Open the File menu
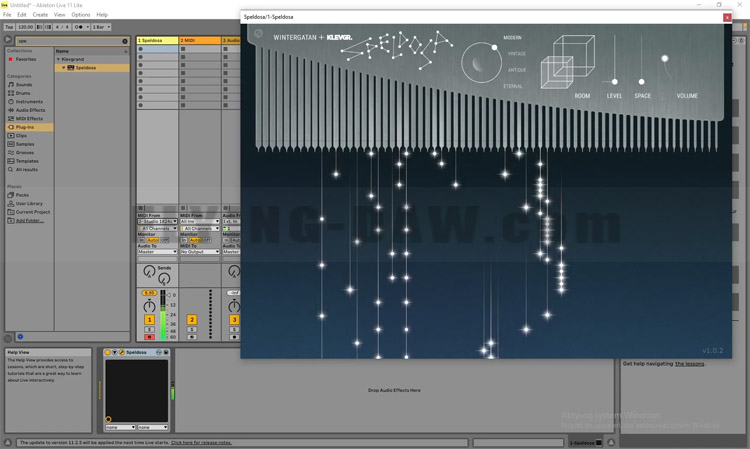The width and height of the screenshot is (750, 449). 7,15
